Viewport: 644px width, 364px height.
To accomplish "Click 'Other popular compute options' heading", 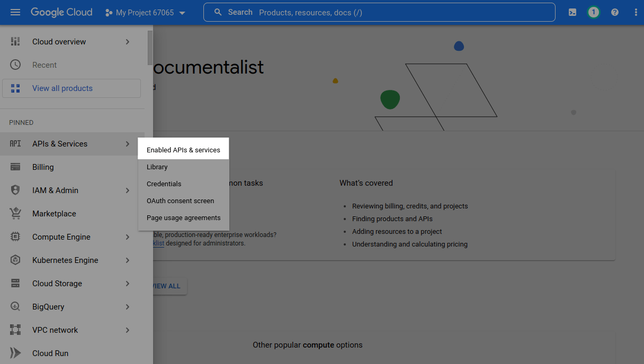I will click(x=308, y=345).
